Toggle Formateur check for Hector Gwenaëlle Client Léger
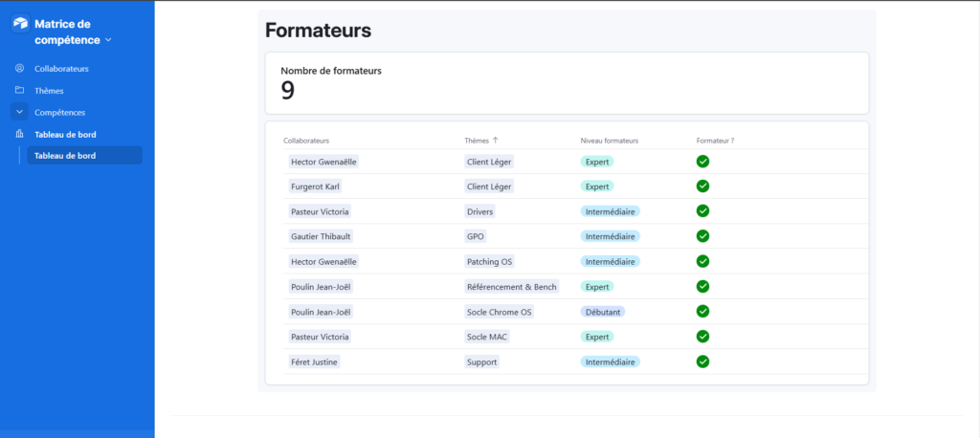Screen dimensions: 980x438 (x=702, y=162)
